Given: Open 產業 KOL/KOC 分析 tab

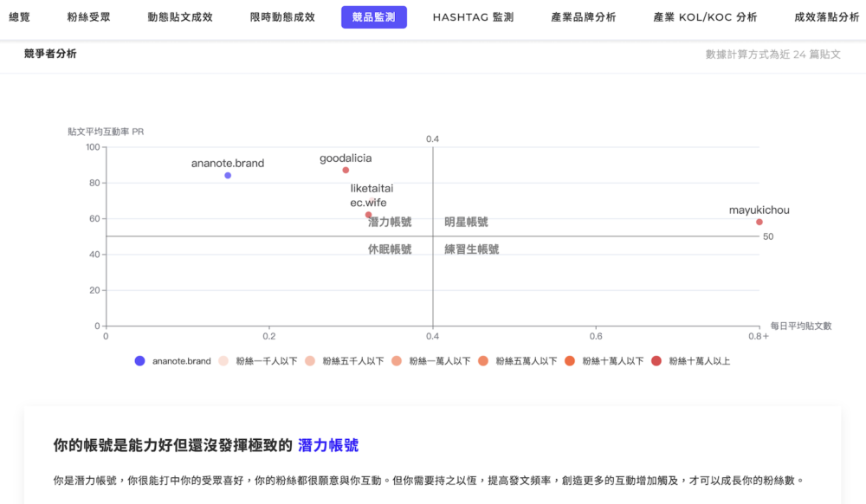Looking at the screenshot, I should (x=705, y=17).
